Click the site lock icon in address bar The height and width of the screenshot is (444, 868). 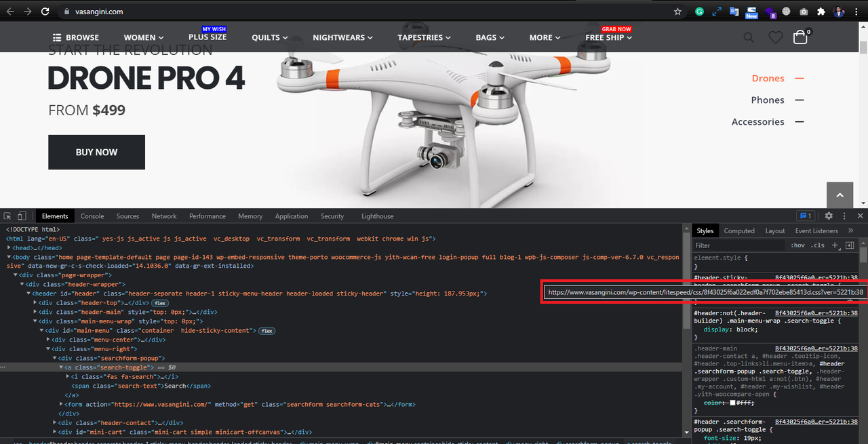point(66,12)
